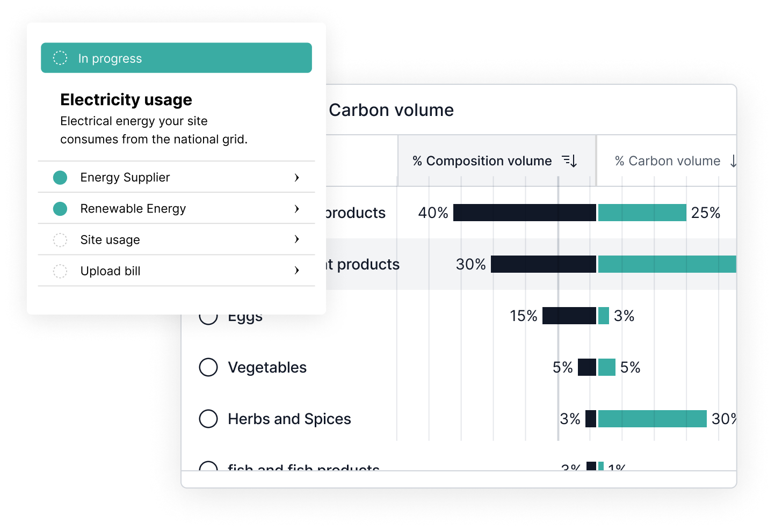Open Site usage via its chevron arrow

coord(296,239)
